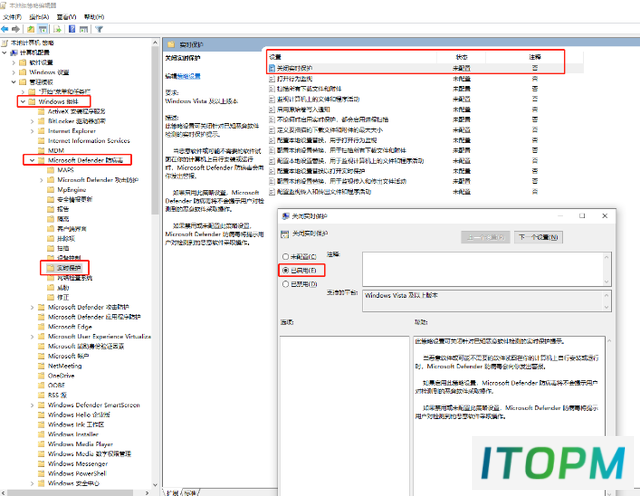Viewport: 640px width, 496px height.
Task: Click the policy icon of the 启用原始卷写入通知 row
Action: point(272,109)
